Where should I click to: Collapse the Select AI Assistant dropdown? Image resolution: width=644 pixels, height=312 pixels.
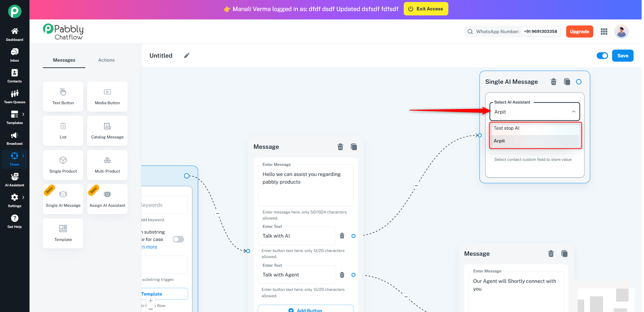tap(574, 112)
